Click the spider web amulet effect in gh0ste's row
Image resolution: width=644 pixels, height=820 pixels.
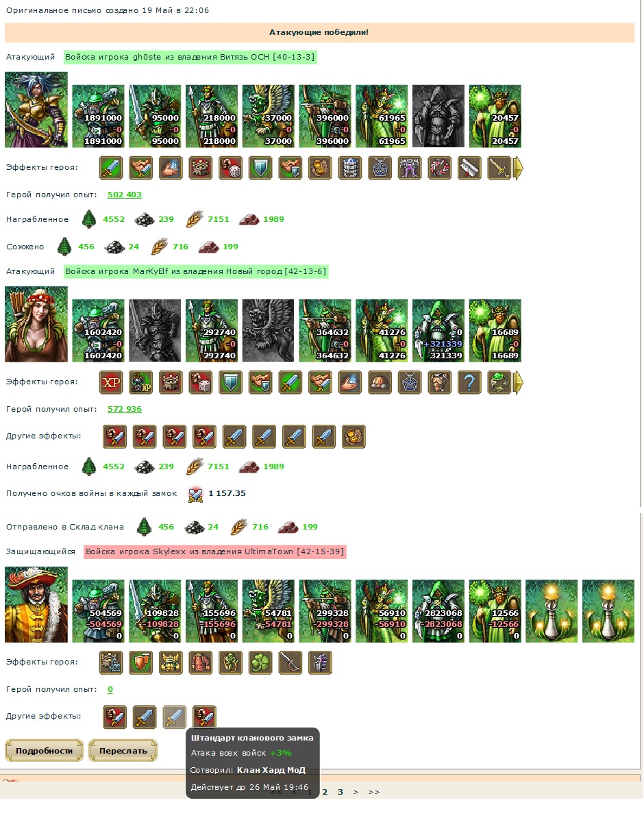click(380, 168)
